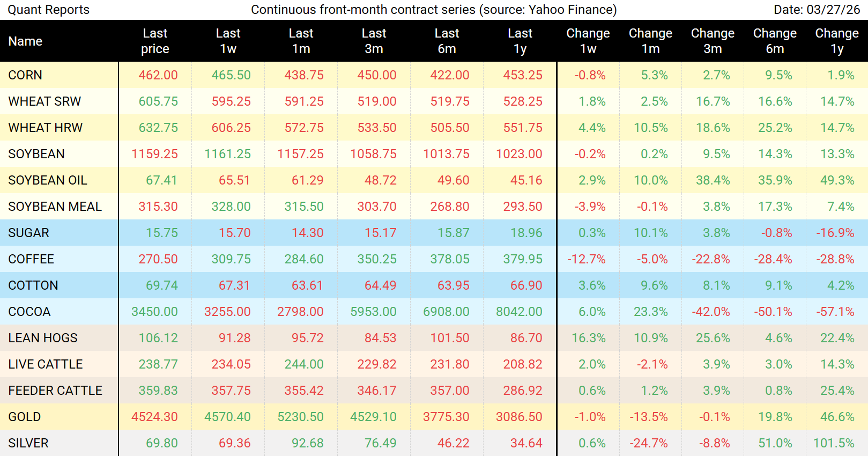Click the Change 1y column header
The image size is (868, 456).
coord(836,41)
